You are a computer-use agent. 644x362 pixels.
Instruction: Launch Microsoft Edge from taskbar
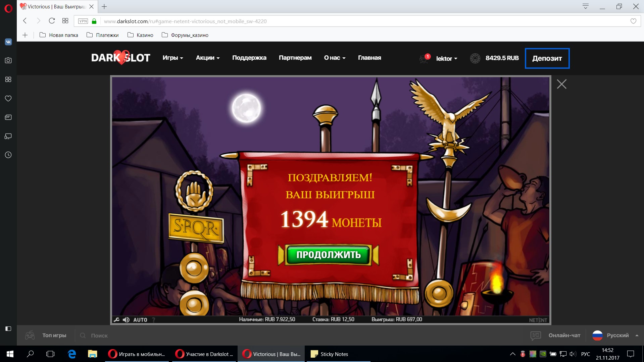tap(72, 354)
